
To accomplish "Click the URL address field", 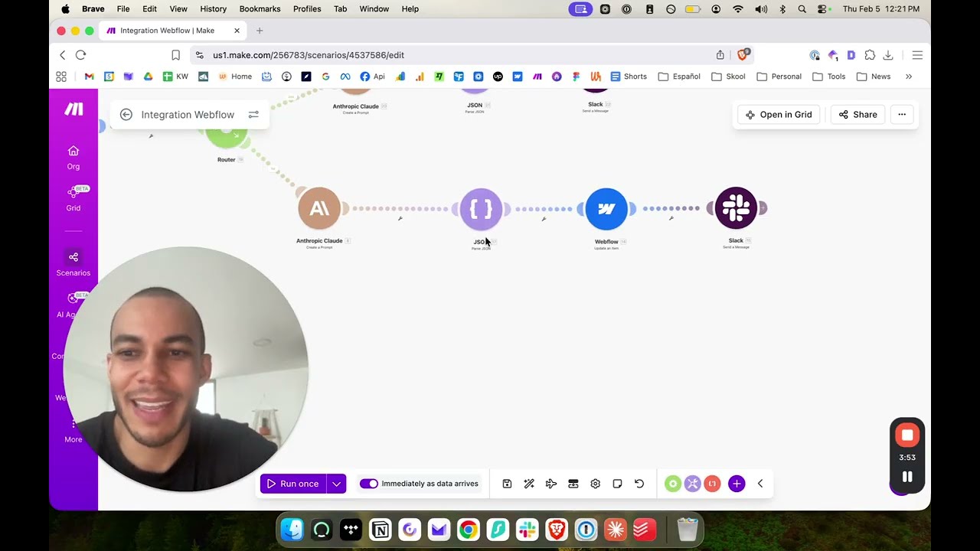I will [459, 55].
